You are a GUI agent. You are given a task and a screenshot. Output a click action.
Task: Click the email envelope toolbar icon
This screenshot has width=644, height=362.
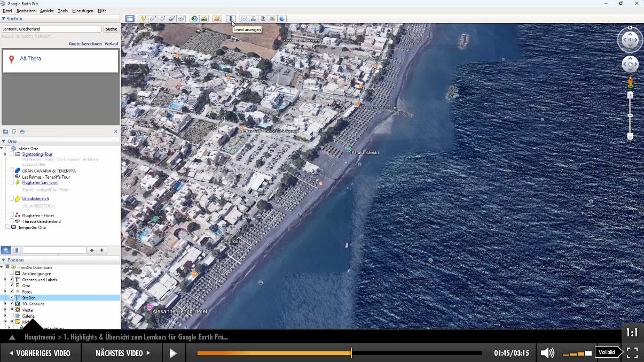pos(244,19)
